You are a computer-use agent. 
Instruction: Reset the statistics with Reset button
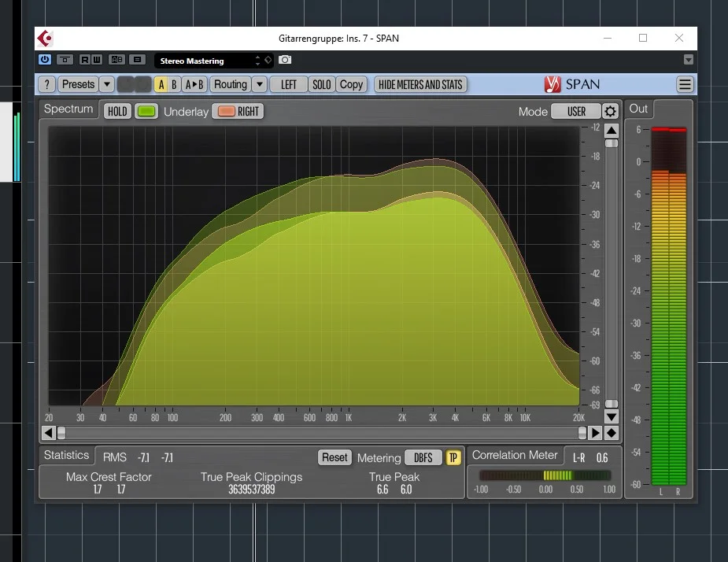334,457
